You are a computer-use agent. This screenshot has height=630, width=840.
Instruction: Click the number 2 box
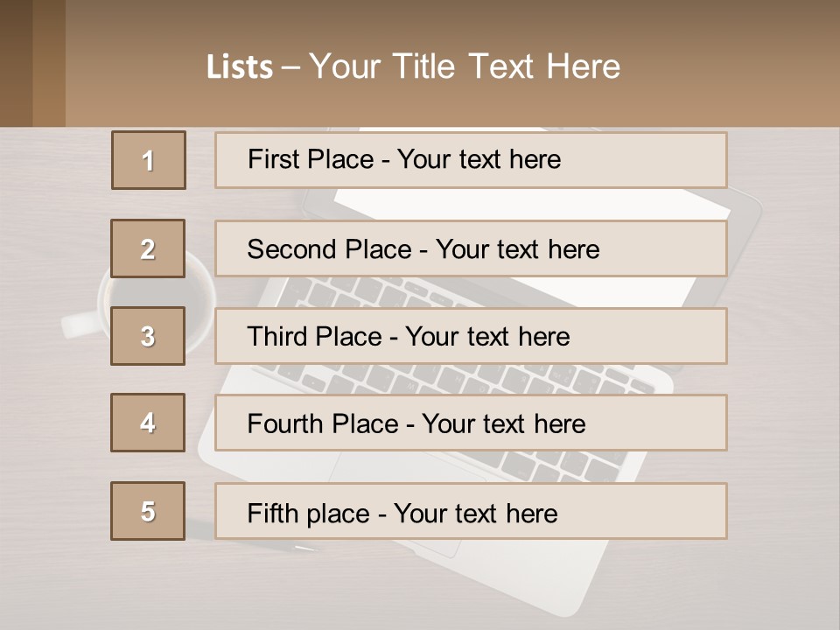click(x=148, y=248)
